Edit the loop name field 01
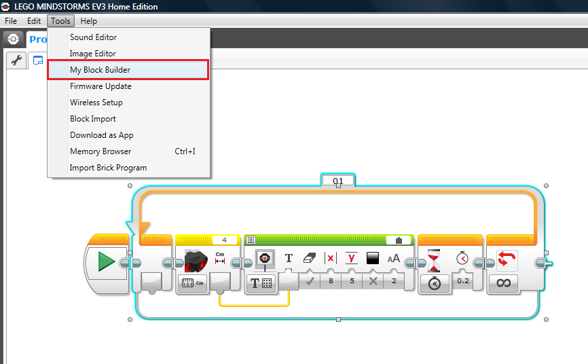Image resolution: width=588 pixels, height=364 pixels. point(338,181)
